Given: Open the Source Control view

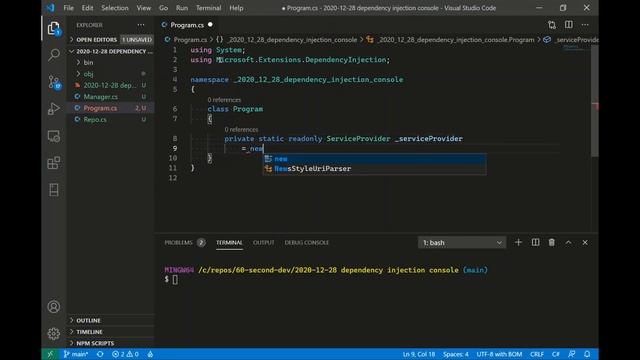Looking at the screenshot, I should (x=53, y=82).
